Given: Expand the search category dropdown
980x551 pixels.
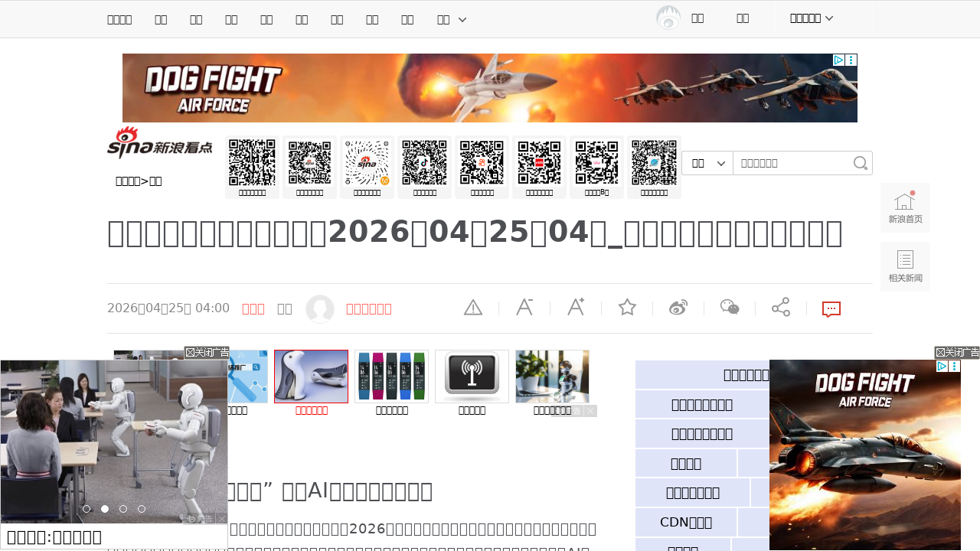Looking at the screenshot, I should pyautogui.click(x=707, y=163).
